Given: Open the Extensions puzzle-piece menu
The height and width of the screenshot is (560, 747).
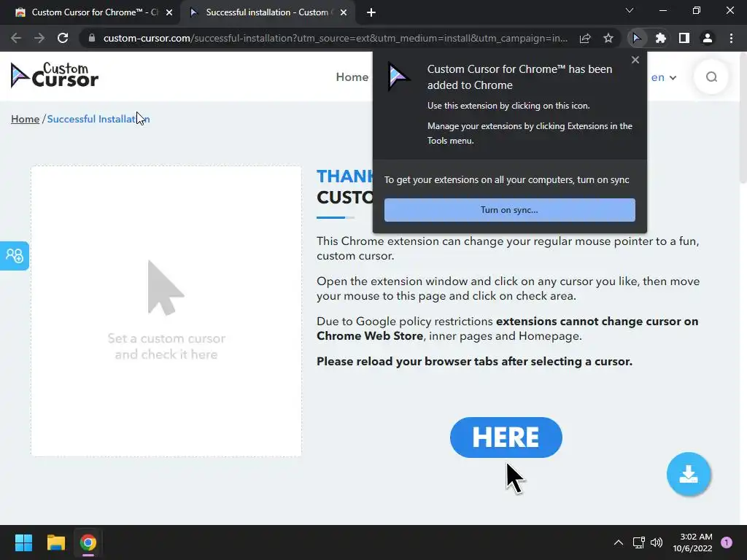Looking at the screenshot, I should 660,38.
